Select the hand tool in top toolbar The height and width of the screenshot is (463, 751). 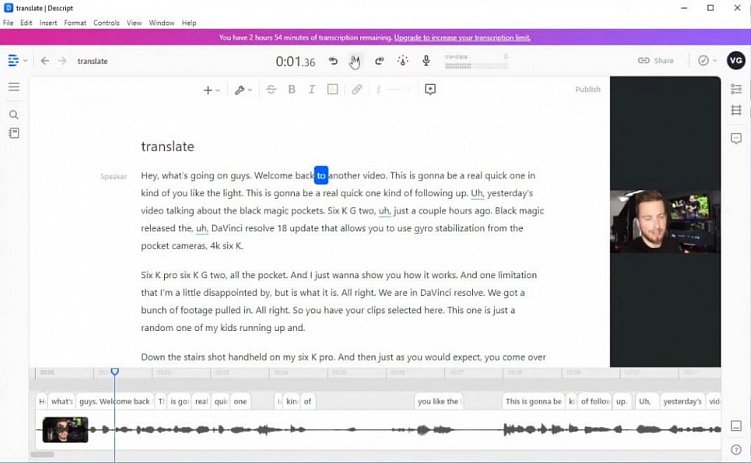pyautogui.click(x=355, y=61)
